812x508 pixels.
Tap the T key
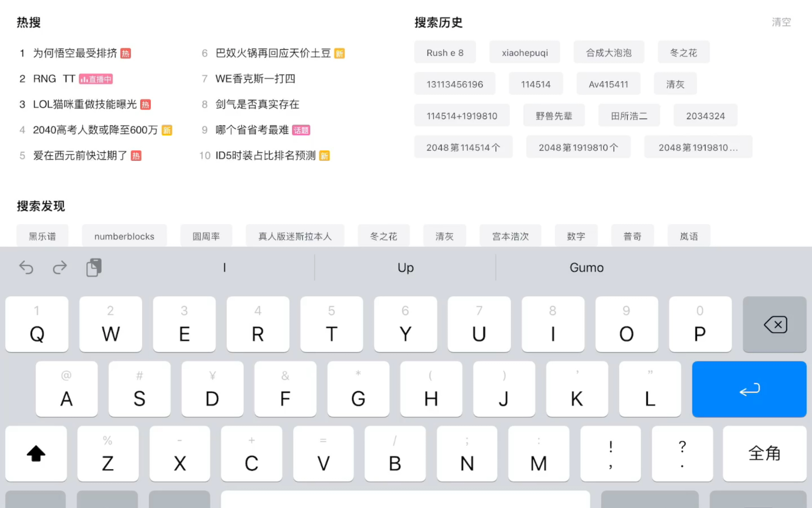332,324
